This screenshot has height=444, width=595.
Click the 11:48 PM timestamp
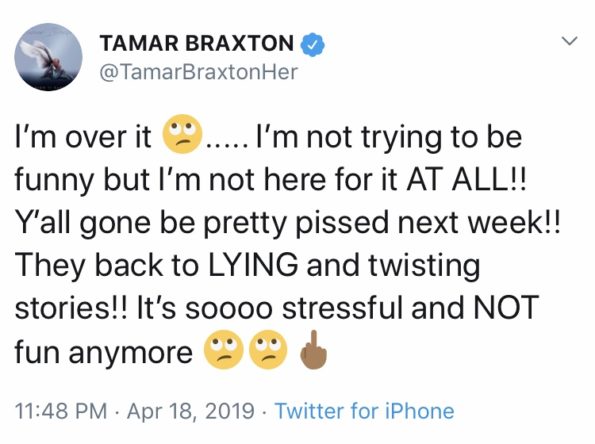(x=61, y=411)
